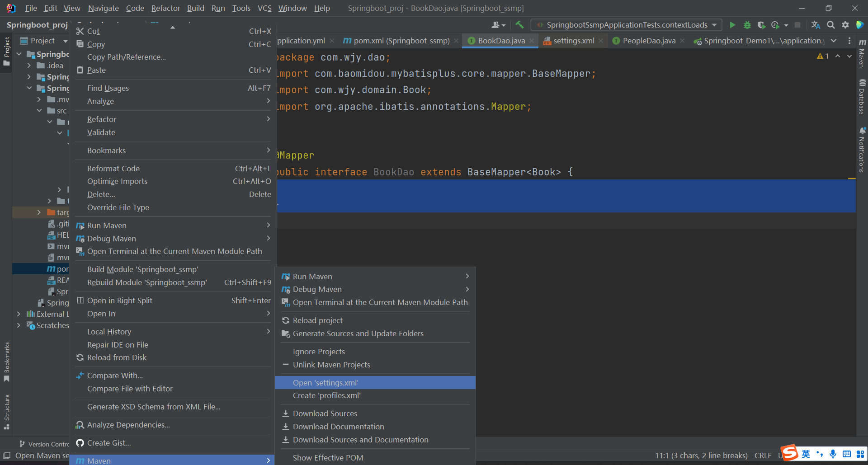Image resolution: width=868 pixels, height=465 pixels.
Task: Expand the External Libraries tree node
Action: [x=19, y=314]
